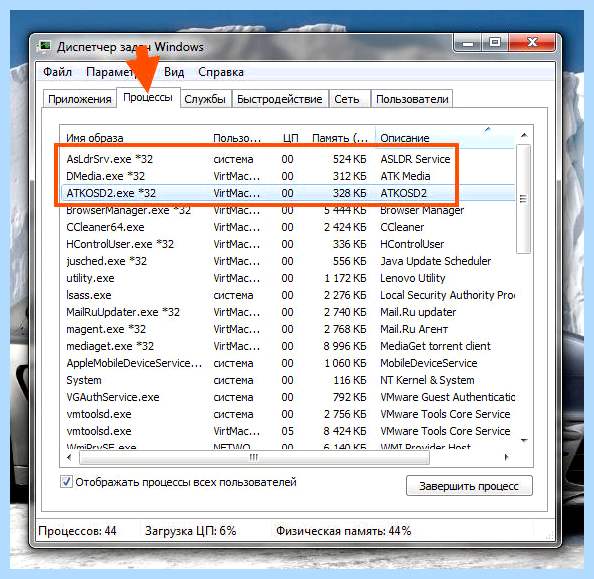Click Физическая память: 44% status entry
This screenshot has width=594, height=579.
point(343,531)
